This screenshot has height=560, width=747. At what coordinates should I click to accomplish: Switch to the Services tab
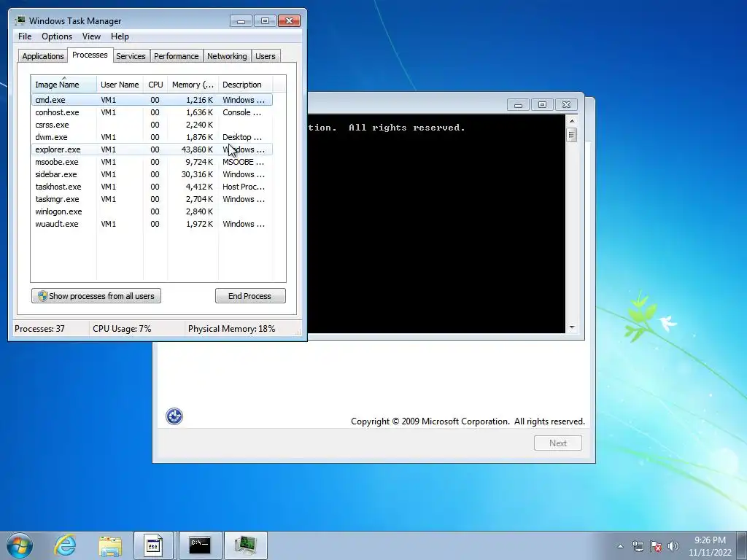click(131, 56)
